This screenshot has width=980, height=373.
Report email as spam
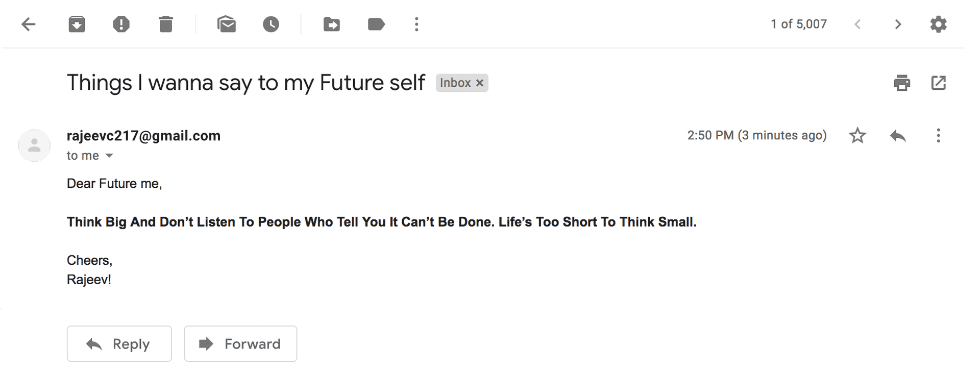click(121, 24)
